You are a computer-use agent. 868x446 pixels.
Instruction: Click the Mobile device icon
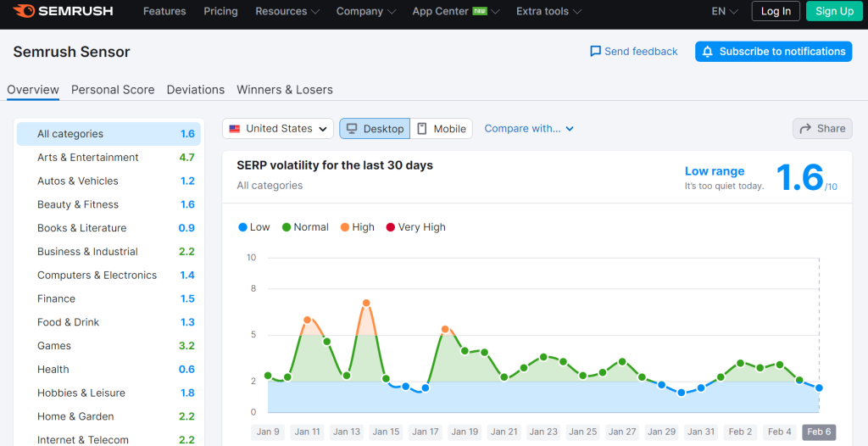coord(422,129)
